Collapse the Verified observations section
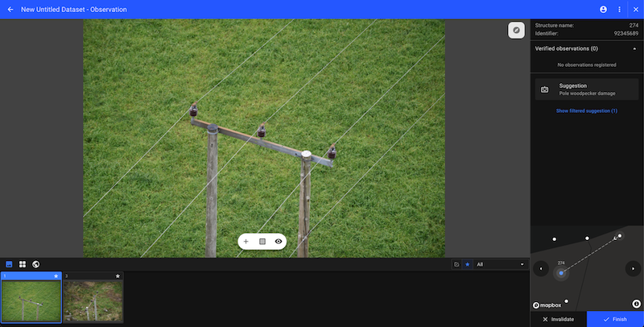 [634, 49]
